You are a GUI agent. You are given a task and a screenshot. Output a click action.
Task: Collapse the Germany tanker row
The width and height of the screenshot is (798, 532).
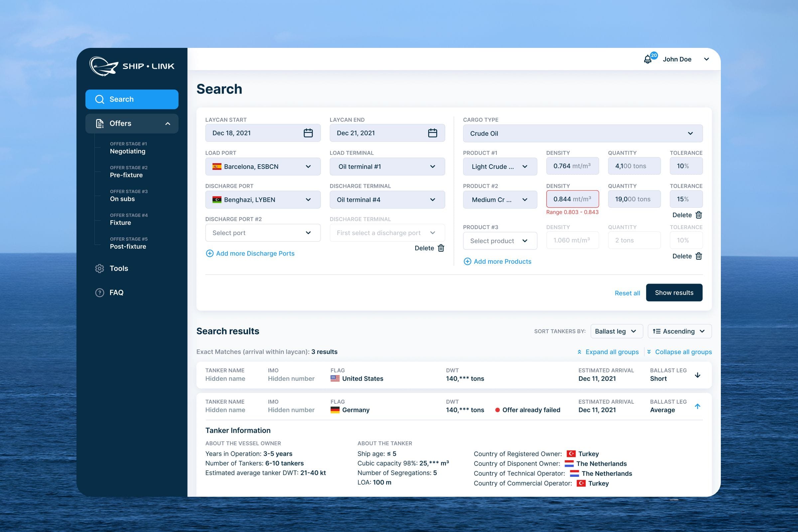pos(697,406)
